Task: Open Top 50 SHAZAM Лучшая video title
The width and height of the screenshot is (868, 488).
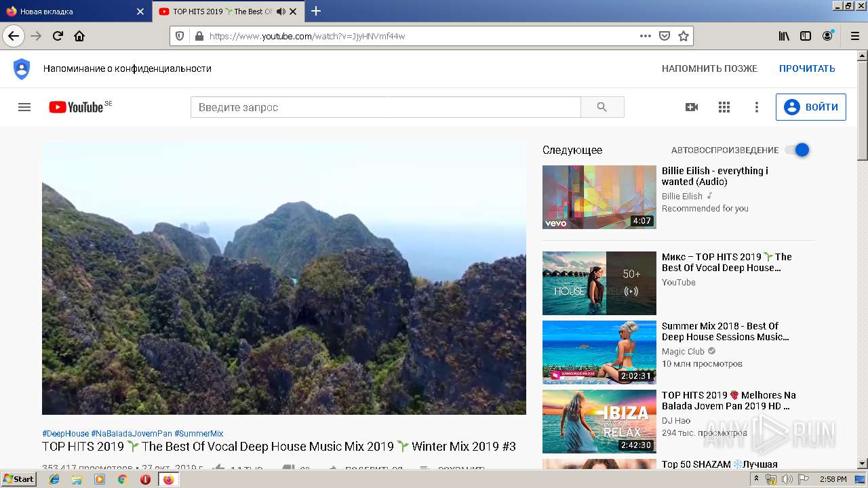Action: pos(719,464)
